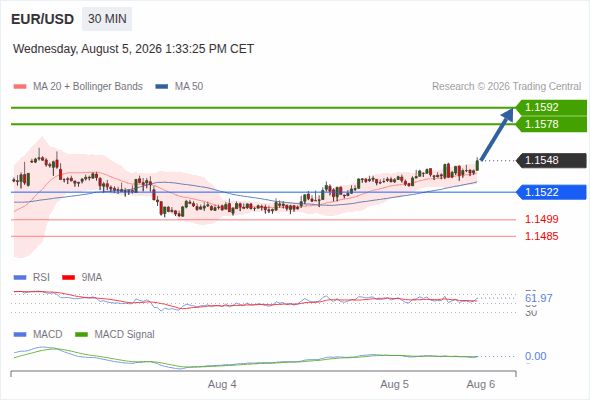Click the MACD Signal green legend swatch
The height and width of the screenshot is (400, 590).
tap(81, 334)
